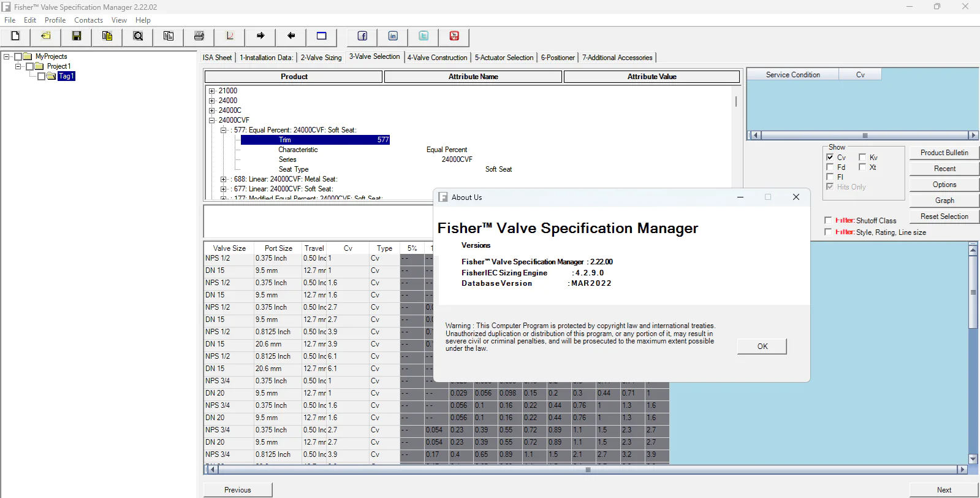Click the Previous button

click(238, 490)
